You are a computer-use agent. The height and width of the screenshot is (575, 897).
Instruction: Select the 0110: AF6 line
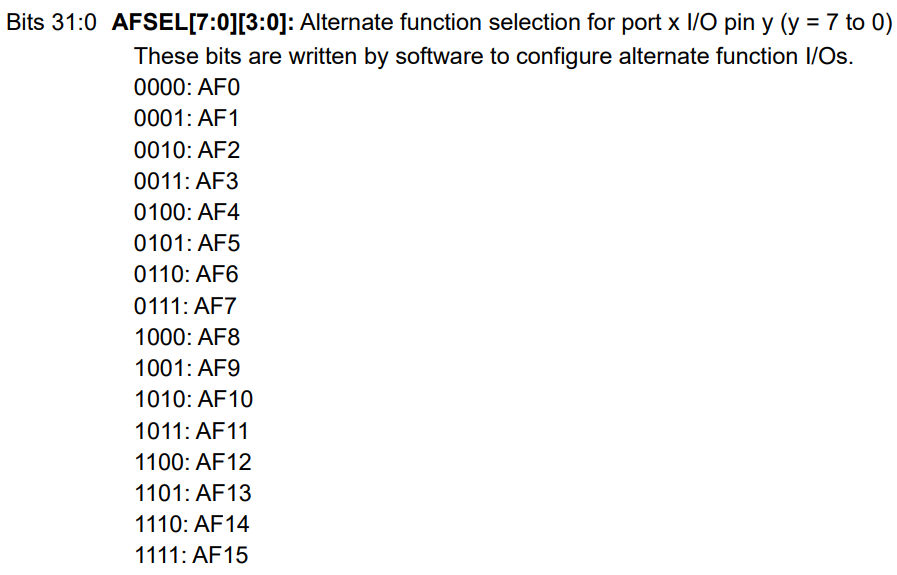pos(186,274)
